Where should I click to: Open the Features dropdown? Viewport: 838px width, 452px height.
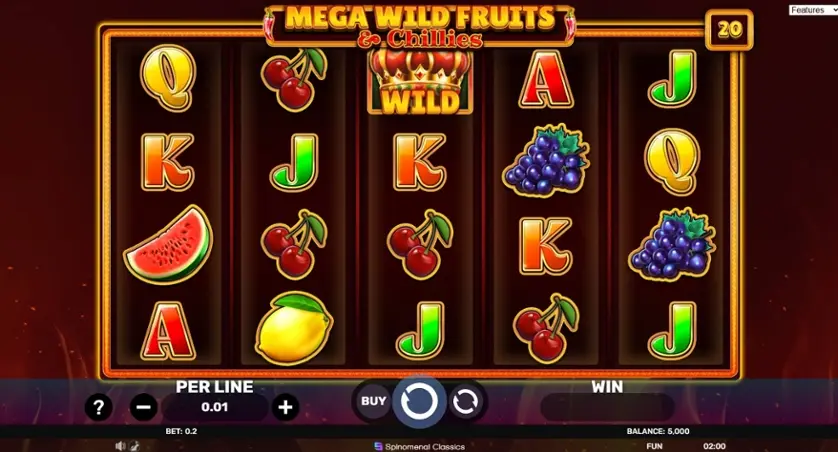(812, 10)
